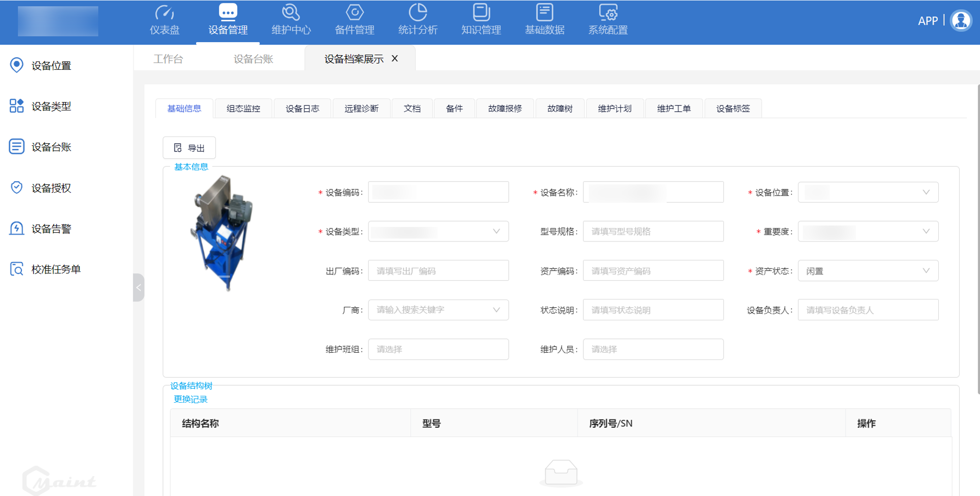Screen dimensions: 980x496
Task: Collapse the left sidebar panel
Action: pos(138,287)
